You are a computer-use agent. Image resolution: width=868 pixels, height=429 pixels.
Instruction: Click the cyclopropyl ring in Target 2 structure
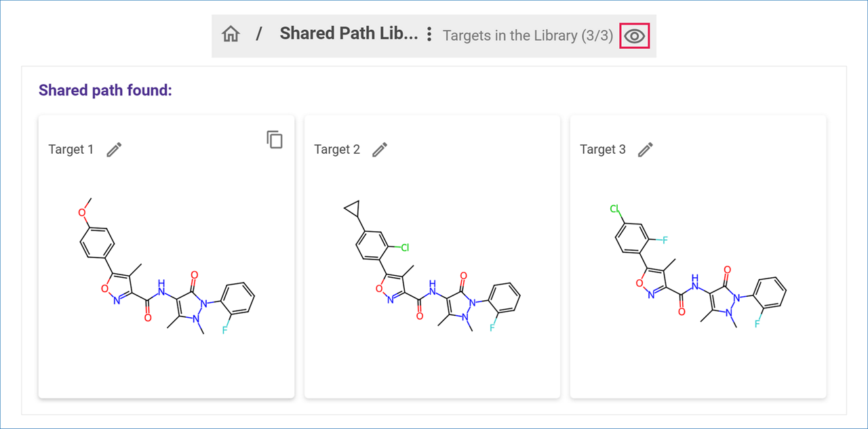coord(352,207)
